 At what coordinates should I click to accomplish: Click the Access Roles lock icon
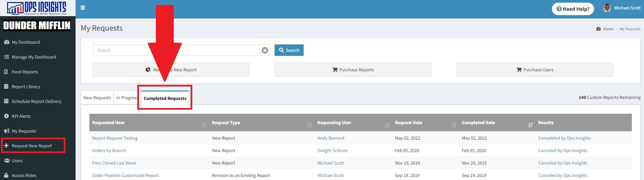pyautogui.click(x=6, y=175)
